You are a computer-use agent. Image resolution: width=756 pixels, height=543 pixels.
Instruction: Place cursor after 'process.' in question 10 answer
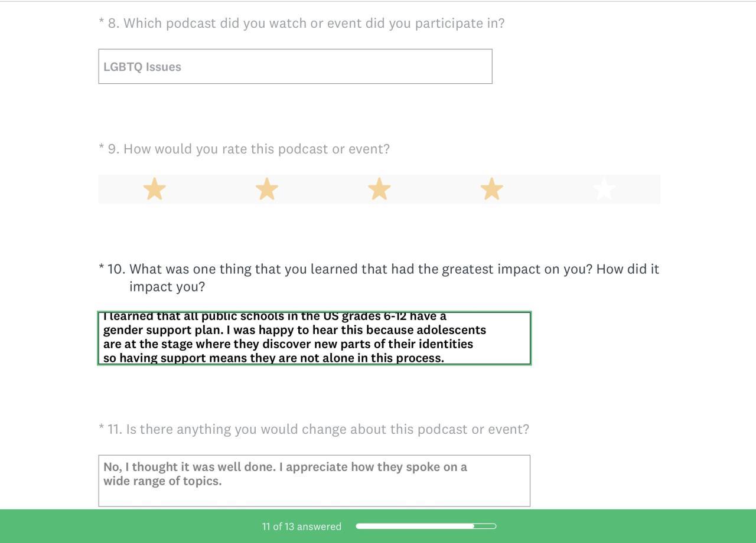click(445, 358)
